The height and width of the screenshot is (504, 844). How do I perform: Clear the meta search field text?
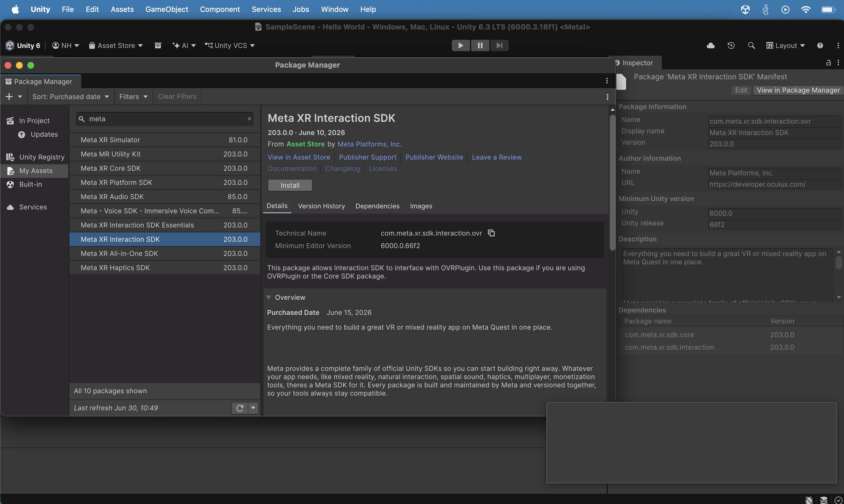249,119
